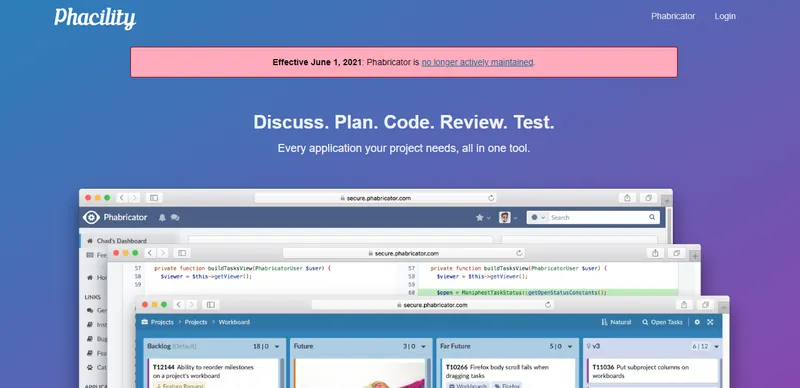Add a new tab in the code diff window
800x388 pixels.
695,256
